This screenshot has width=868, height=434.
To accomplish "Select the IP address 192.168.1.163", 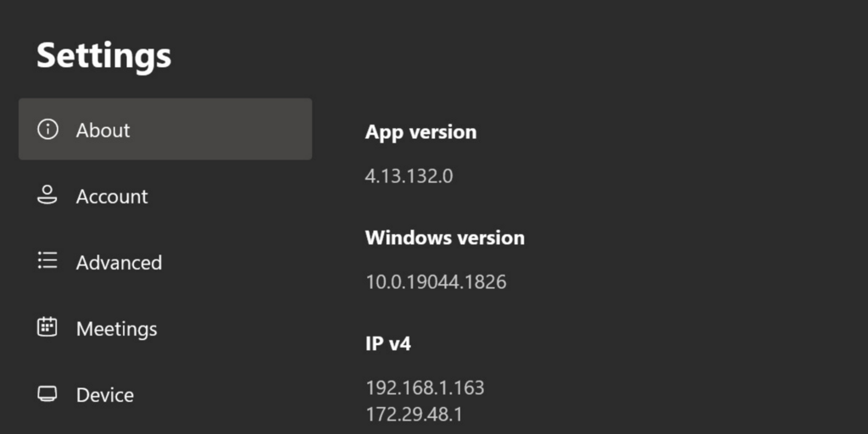I will [426, 387].
